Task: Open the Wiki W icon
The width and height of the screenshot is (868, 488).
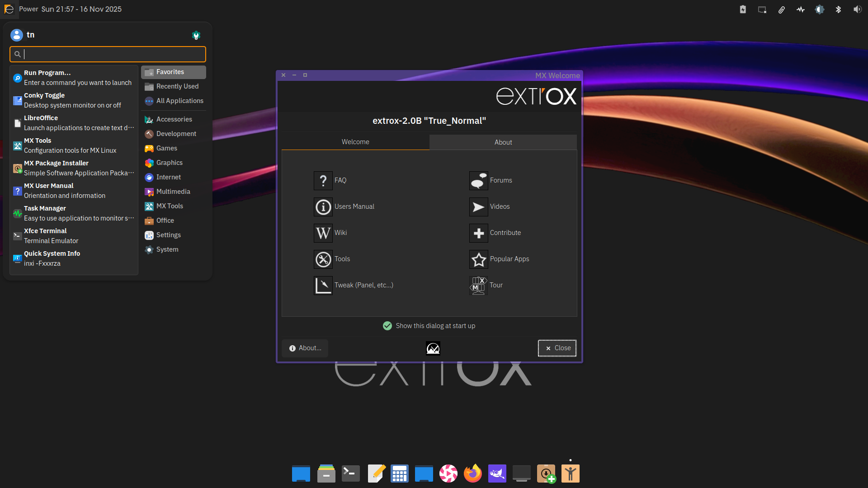Action: [323, 233]
